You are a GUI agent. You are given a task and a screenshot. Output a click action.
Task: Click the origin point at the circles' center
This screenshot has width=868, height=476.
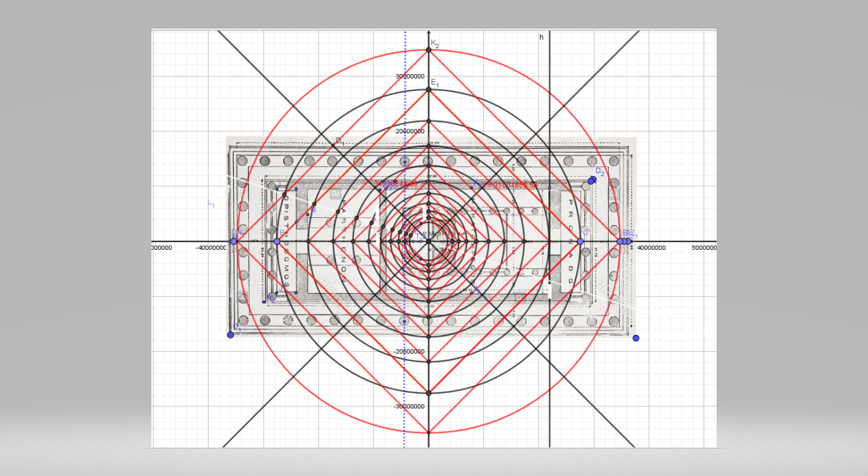pyautogui.click(x=429, y=242)
